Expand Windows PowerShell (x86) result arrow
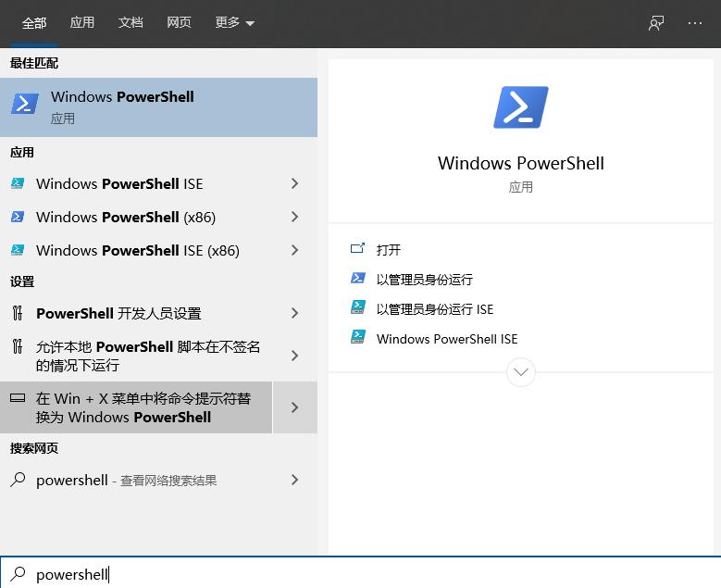Image resolution: width=721 pixels, height=588 pixels. point(294,217)
